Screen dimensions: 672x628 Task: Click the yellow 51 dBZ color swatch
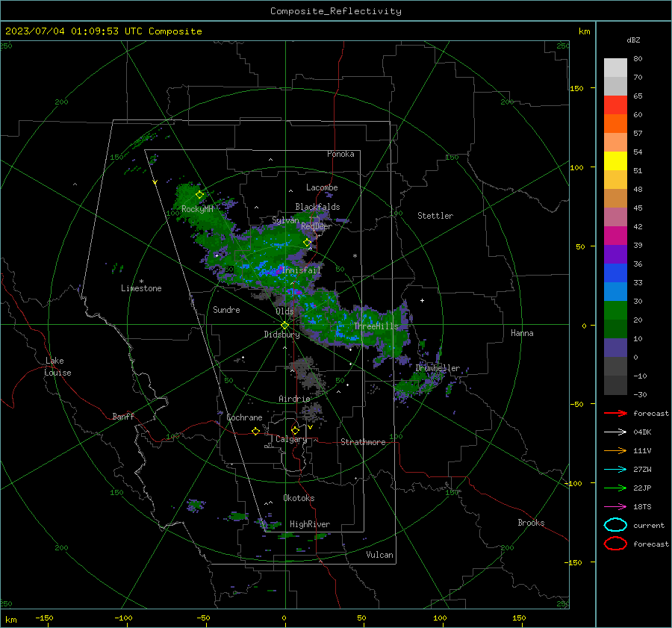[615, 161]
